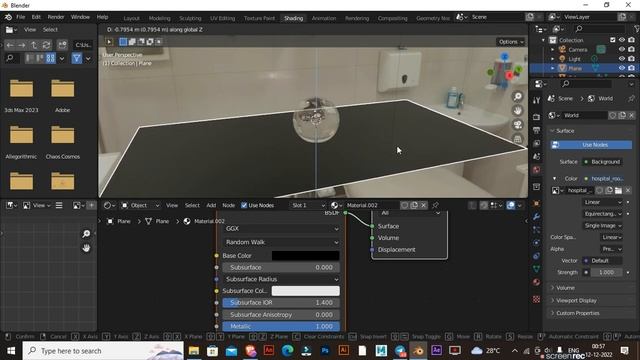Open the outliner filter funnel
Image resolution: width=640 pixels, height=360 pixels.
(x=637, y=29)
